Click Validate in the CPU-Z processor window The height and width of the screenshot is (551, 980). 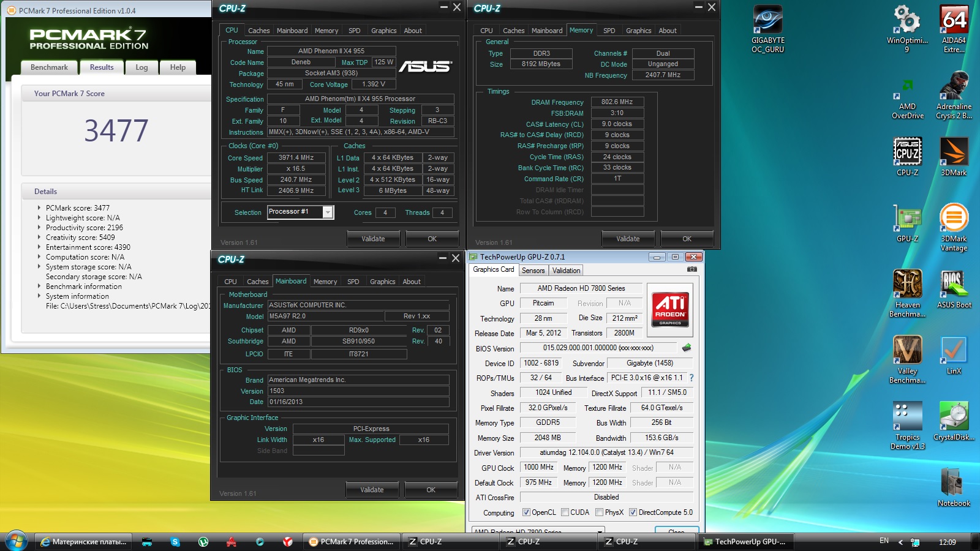[373, 239]
